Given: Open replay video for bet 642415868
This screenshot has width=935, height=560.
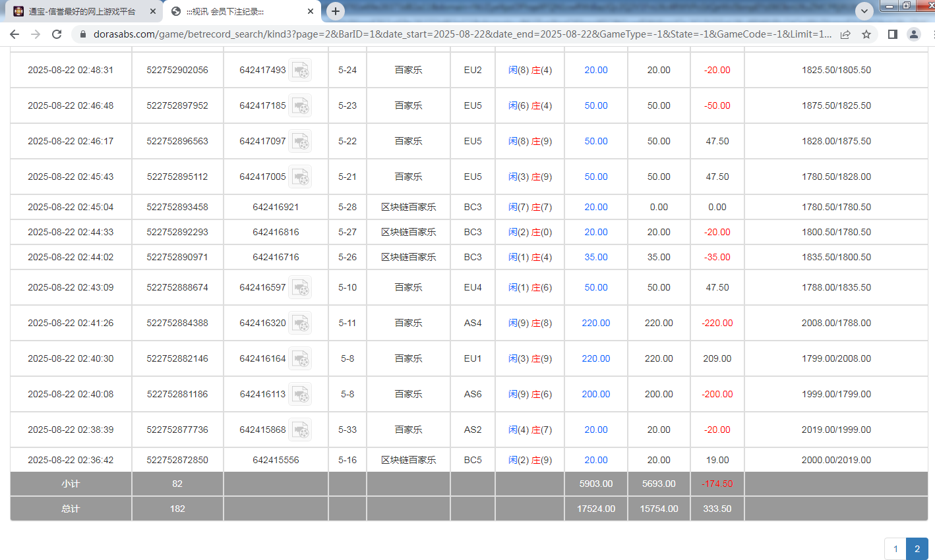Looking at the screenshot, I should pos(301,430).
